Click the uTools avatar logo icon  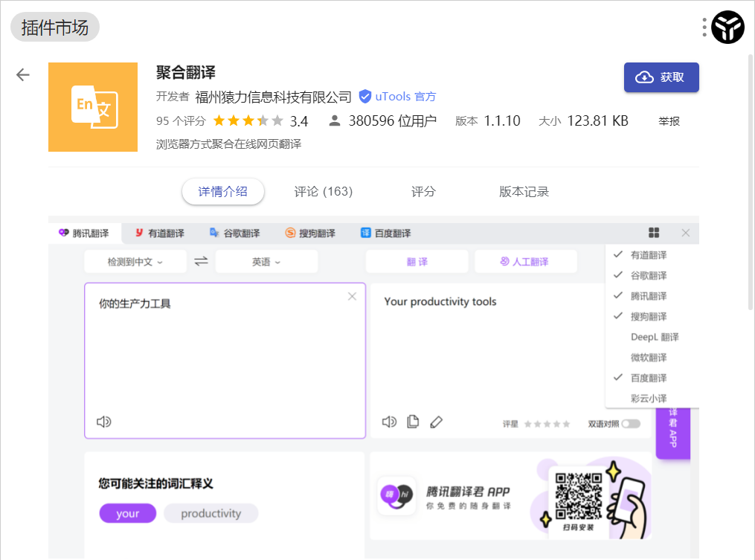(727, 28)
